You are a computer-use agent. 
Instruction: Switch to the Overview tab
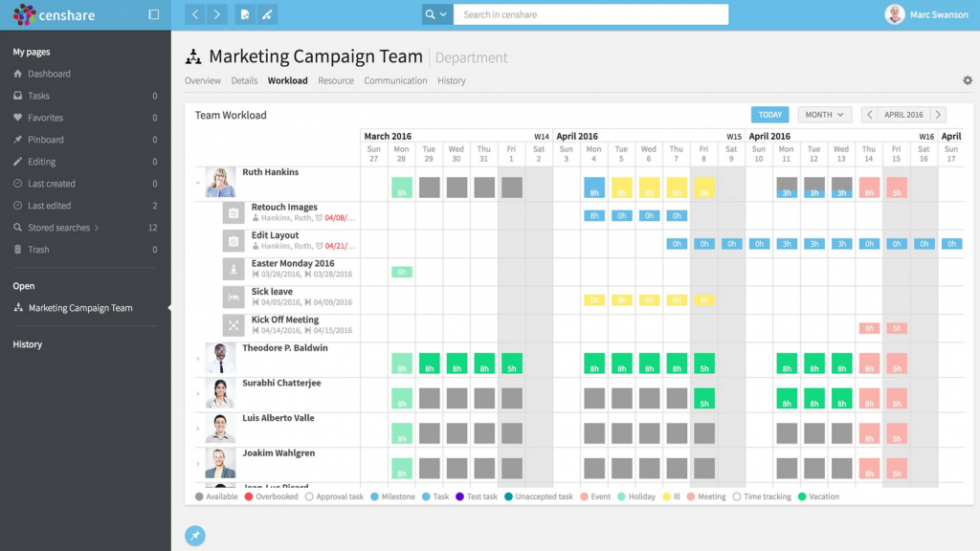[x=203, y=80]
